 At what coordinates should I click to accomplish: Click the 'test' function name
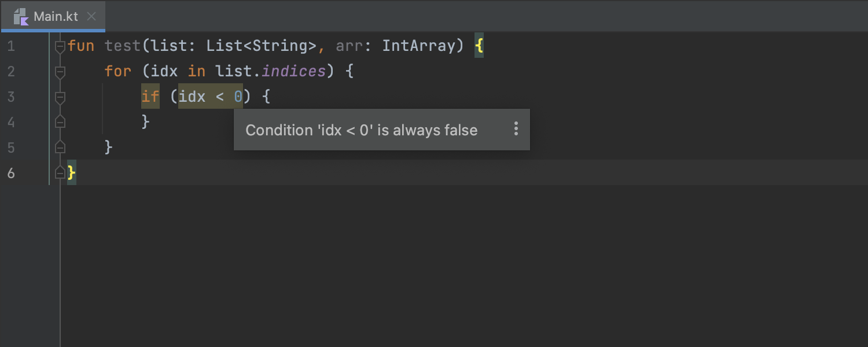coord(123,46)
